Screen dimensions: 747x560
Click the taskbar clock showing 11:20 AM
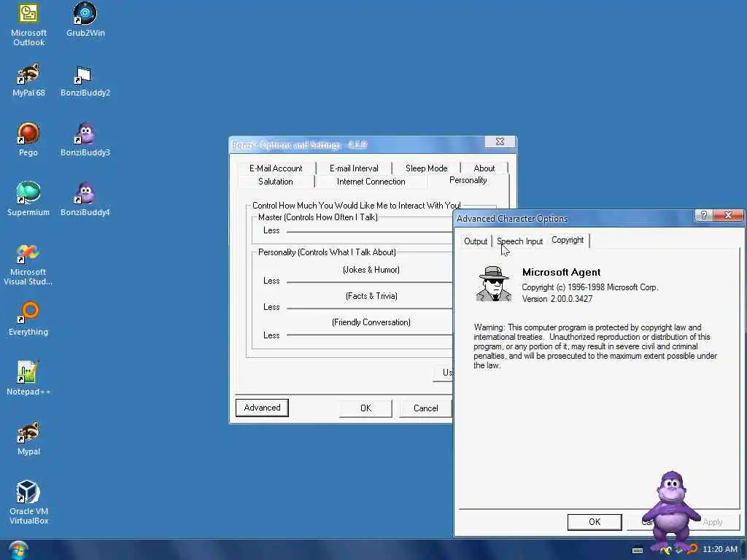pos(720,550)
